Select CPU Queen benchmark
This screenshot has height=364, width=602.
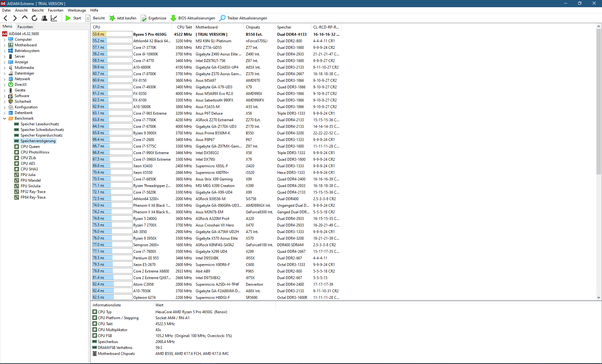point(30,147)
